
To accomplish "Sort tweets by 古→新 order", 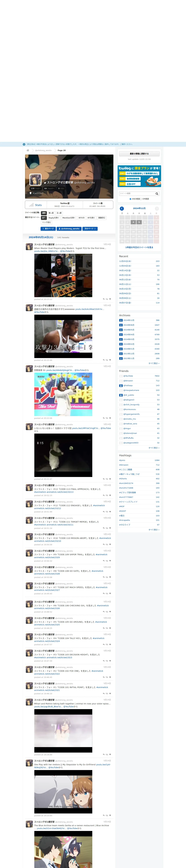I will coord(59,213).
